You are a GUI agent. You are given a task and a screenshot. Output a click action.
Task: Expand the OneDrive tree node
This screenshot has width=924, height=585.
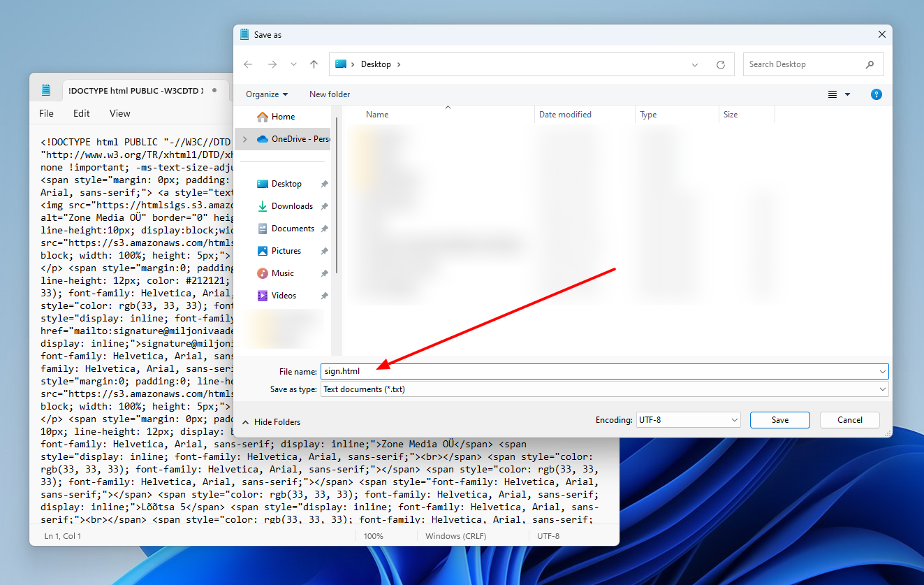coord(244,139)
